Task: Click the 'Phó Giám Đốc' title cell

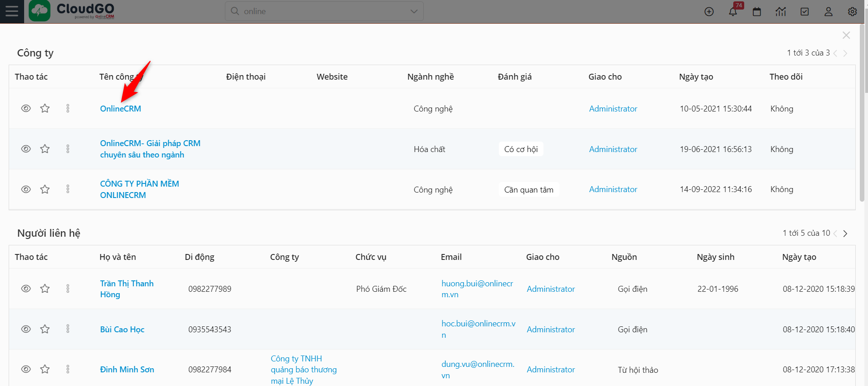Action: click(x=381, y=289)
